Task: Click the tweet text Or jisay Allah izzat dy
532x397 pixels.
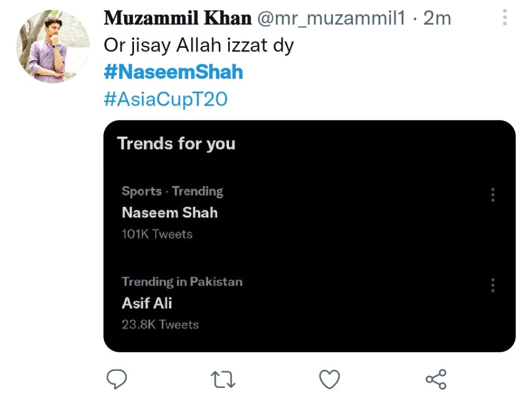Action: coord(199,46)
